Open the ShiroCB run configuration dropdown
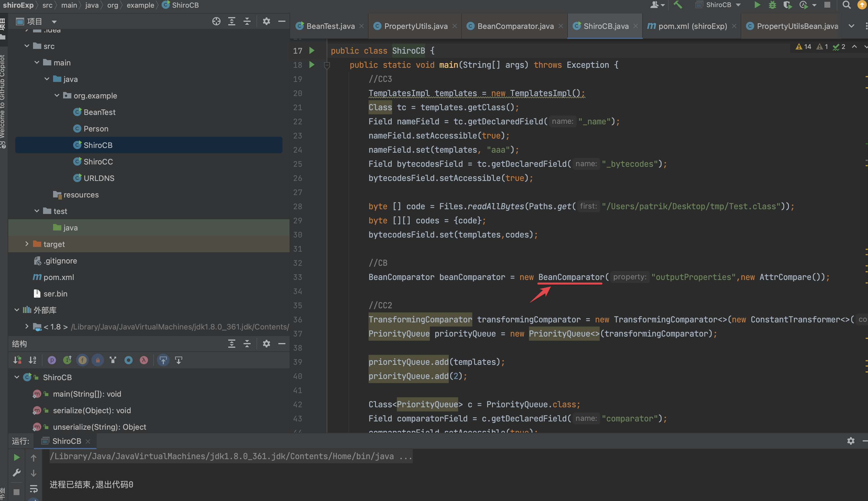Screen dimensions: 868x501 [718, 5]
